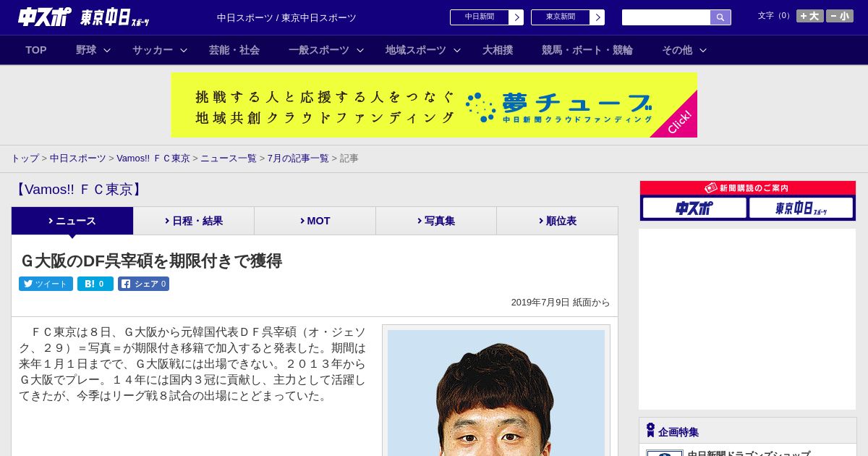Open 一般スポーツ navigation menu
Viewport: 868px width, 456px height.
point(319,50)
